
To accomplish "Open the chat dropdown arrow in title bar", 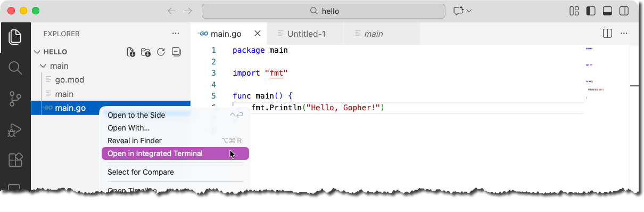I will click(x=469, y=11).
